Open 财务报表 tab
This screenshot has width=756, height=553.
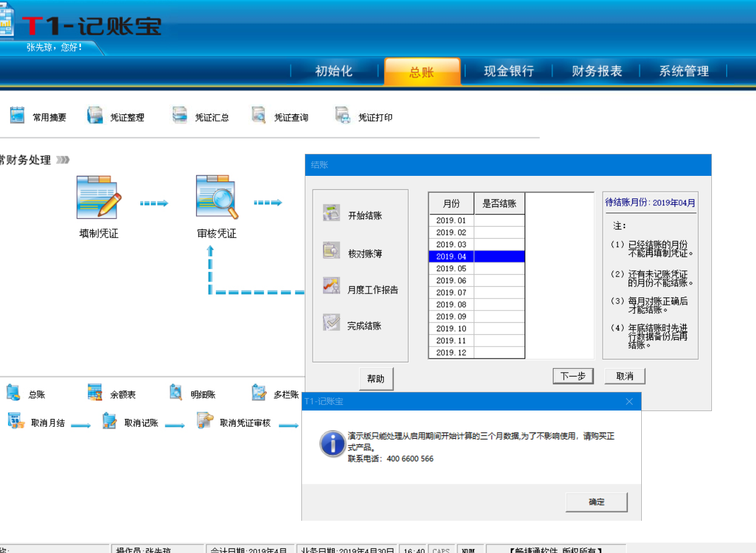click(597, 71)
